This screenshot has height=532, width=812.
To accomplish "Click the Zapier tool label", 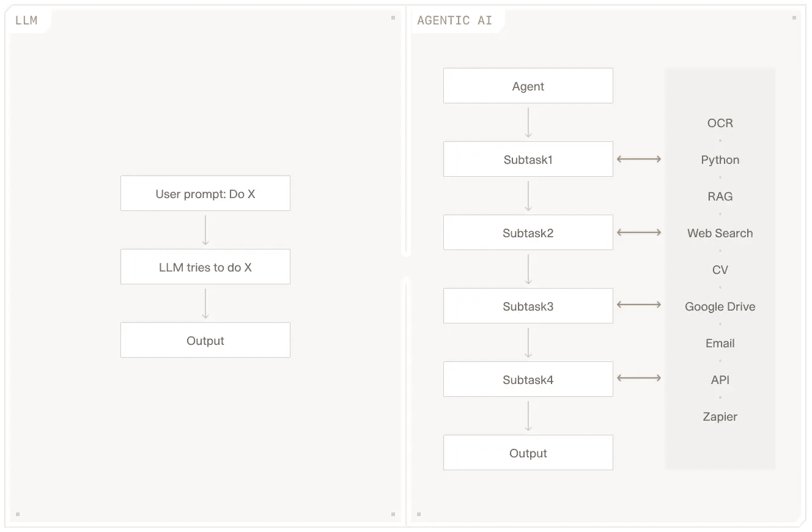I will click(x=720, y=416).
